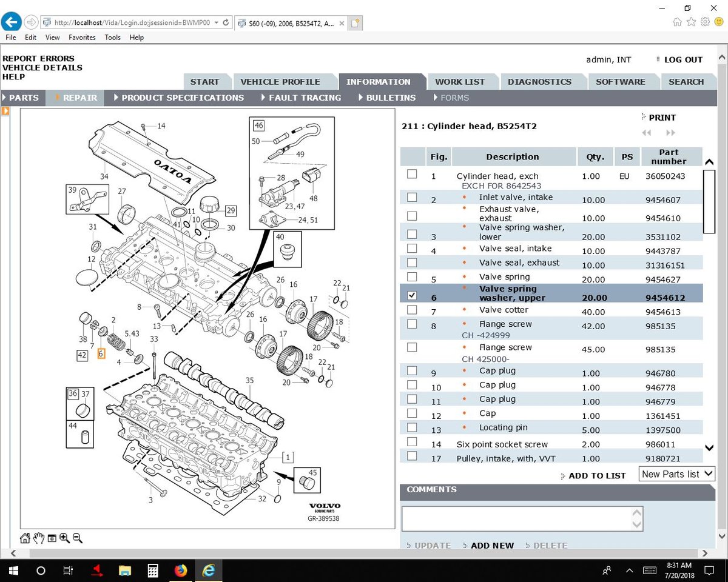Switch to the DIAGNOSTICS tab
Screen dimensions: 728x582
[x=539, y=82]
